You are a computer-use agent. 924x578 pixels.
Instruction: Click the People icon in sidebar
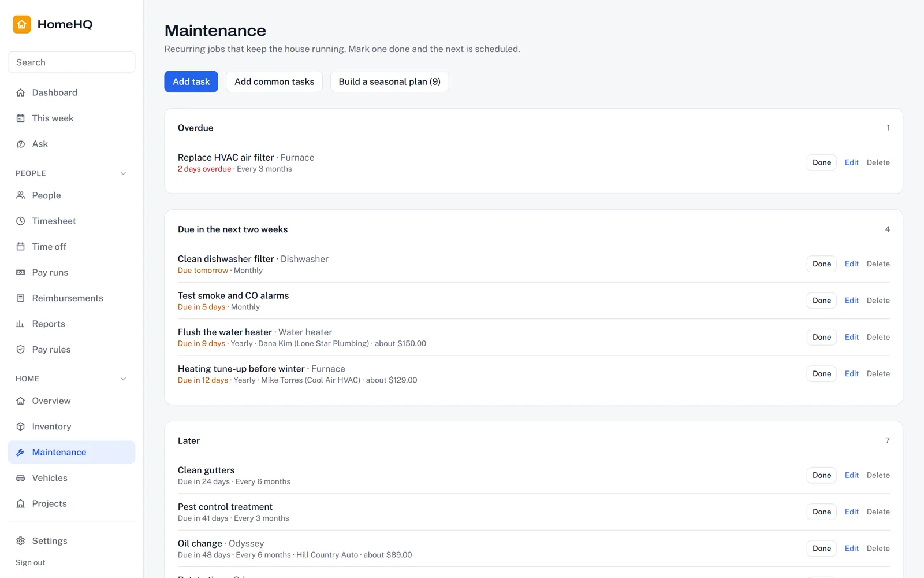point(21,195)
